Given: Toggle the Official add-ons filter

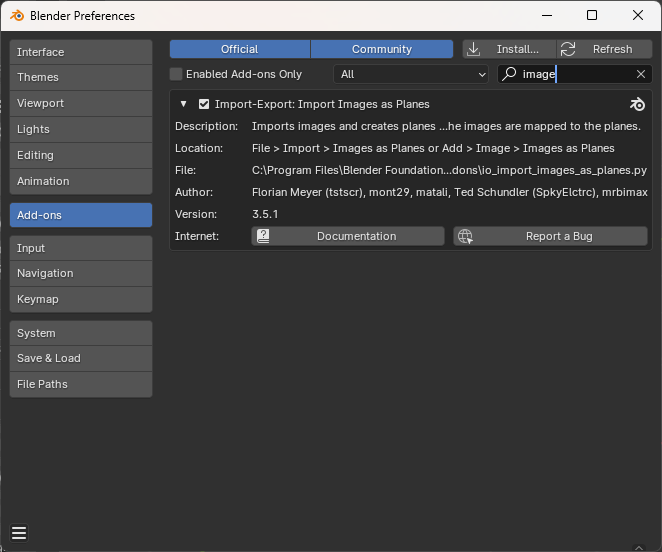Looking at the screenshot, I should tap(239, 49).
